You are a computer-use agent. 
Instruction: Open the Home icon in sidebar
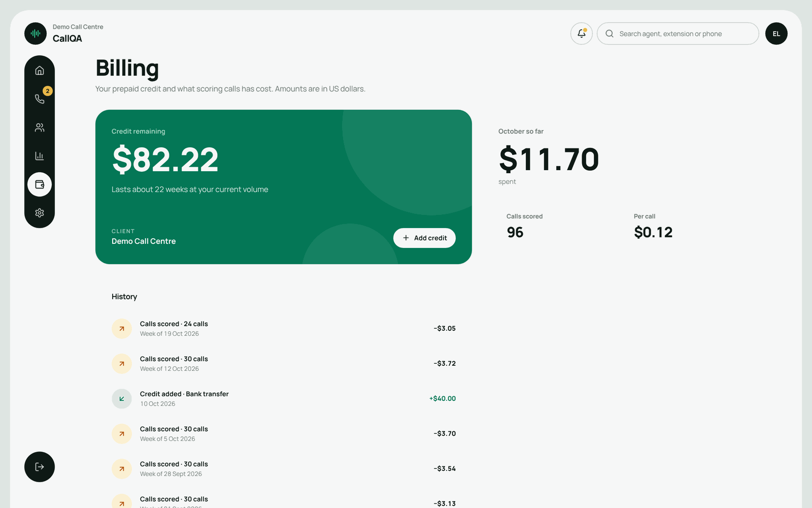[40, 71]
